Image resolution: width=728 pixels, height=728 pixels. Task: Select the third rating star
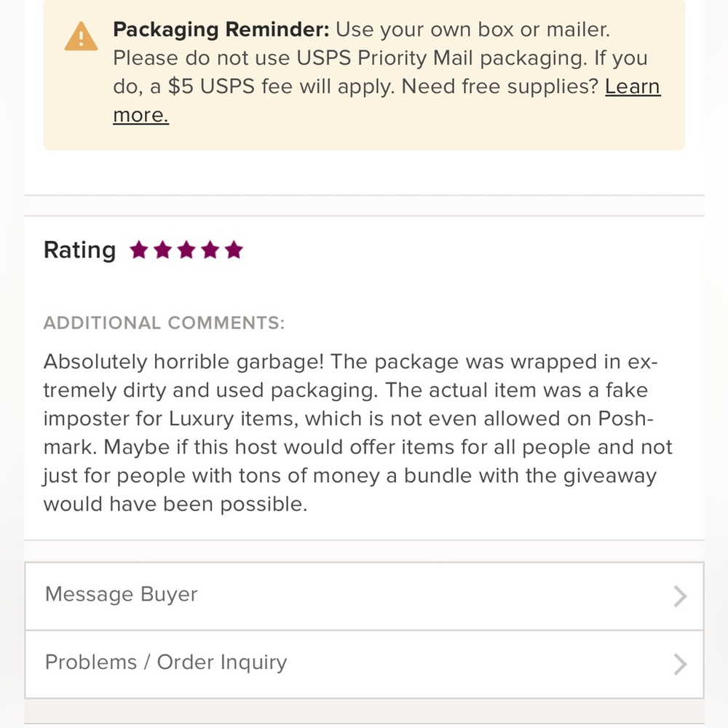(x=186, y=251)
